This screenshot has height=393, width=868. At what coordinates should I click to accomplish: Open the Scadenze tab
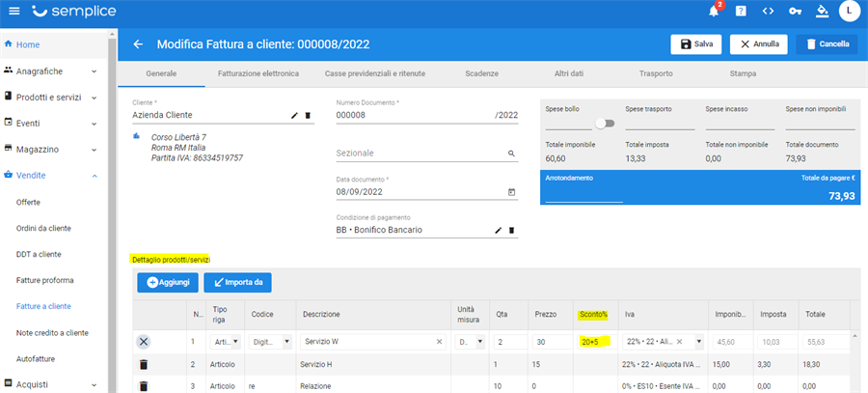click(x=481, y=73)
